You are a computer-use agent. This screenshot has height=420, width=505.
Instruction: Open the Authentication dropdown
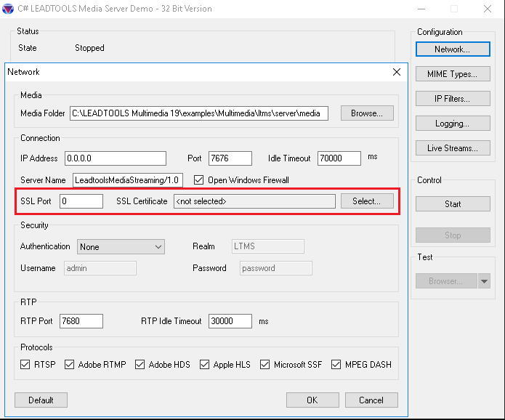coord(121,247)
